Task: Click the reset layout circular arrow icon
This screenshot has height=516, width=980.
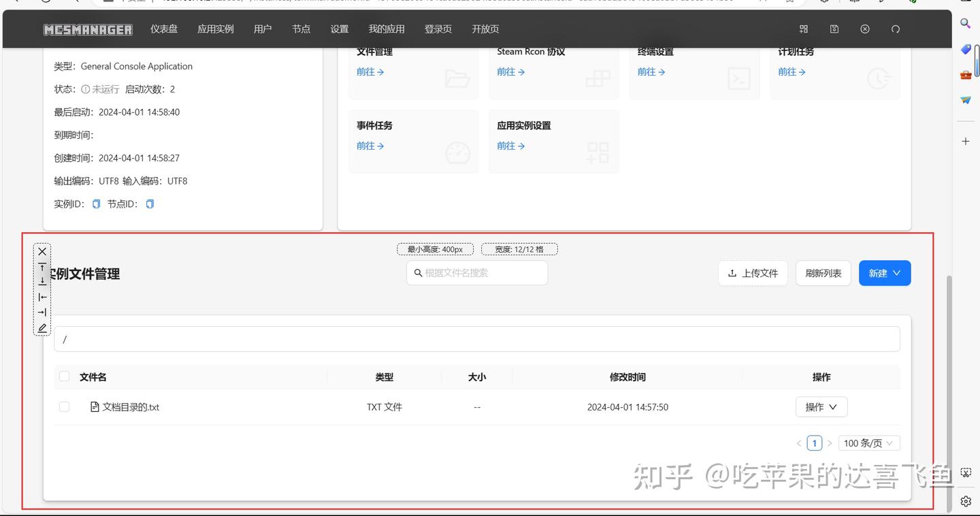Action: coord(896,29)
